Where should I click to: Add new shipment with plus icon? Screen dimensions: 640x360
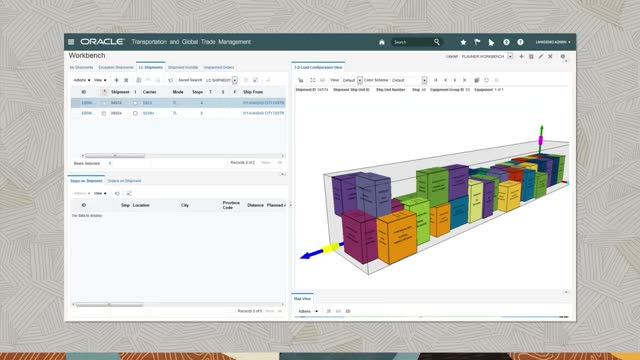116,80
